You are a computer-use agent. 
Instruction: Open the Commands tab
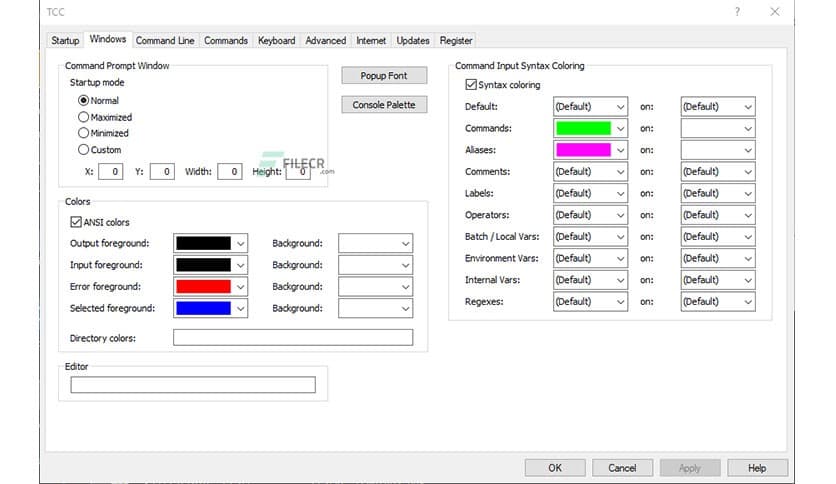tap(226, 41)
